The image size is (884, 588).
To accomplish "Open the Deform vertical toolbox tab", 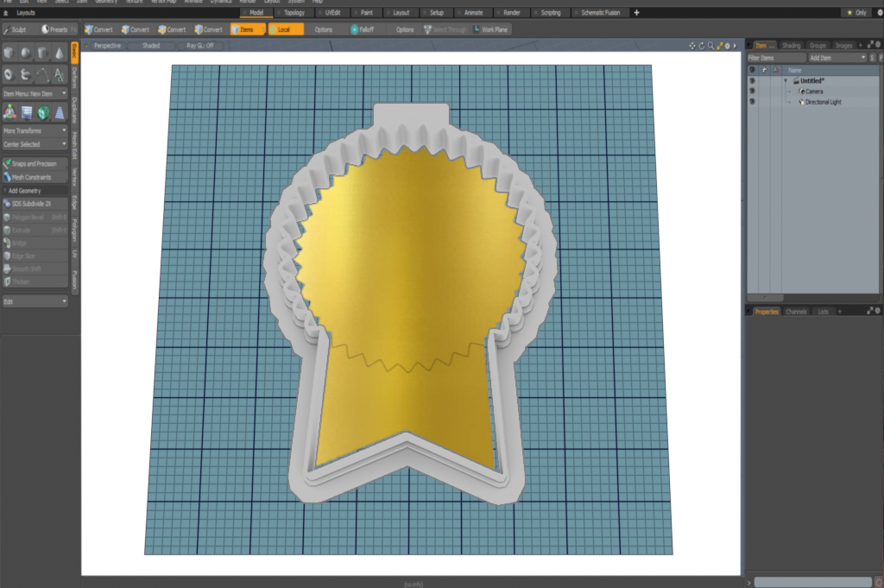I will (74, 77).
